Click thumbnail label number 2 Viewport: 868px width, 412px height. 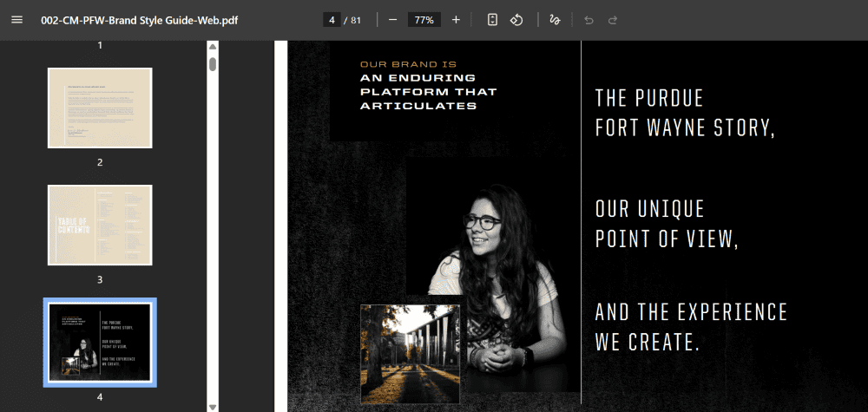pos(100,162)
